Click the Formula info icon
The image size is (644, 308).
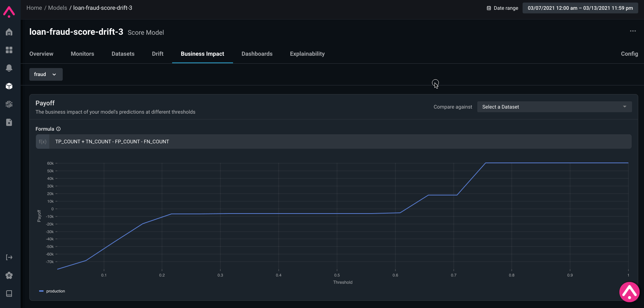click(58, 129)
